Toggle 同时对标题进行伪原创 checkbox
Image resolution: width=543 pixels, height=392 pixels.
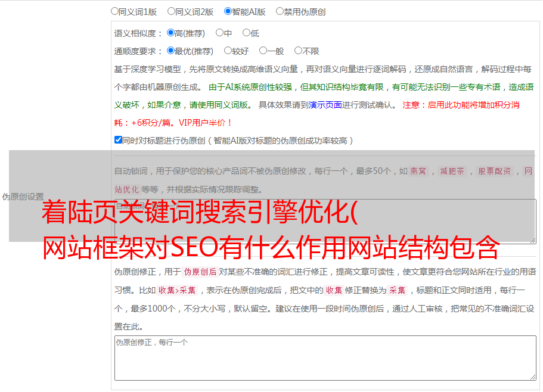point(118,140)
